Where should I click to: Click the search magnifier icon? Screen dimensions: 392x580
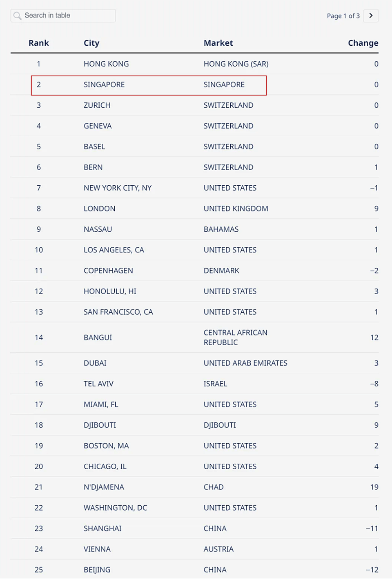click(17, 16)
